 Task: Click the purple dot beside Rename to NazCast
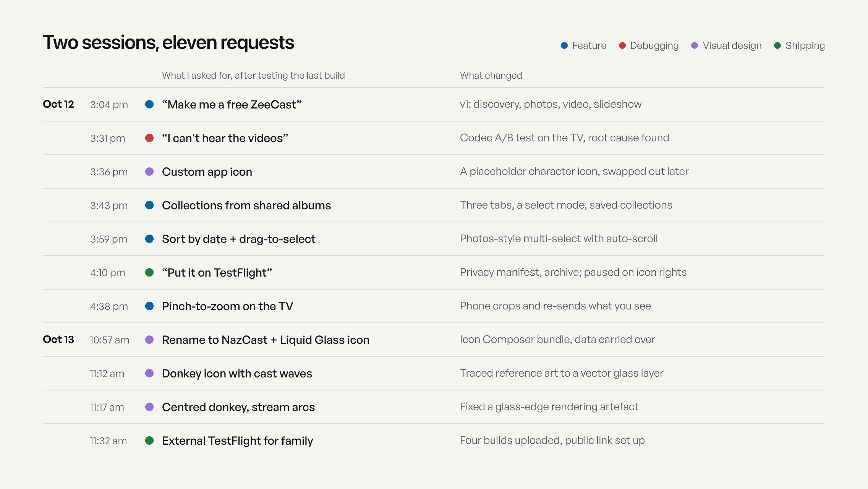[149, 340]
